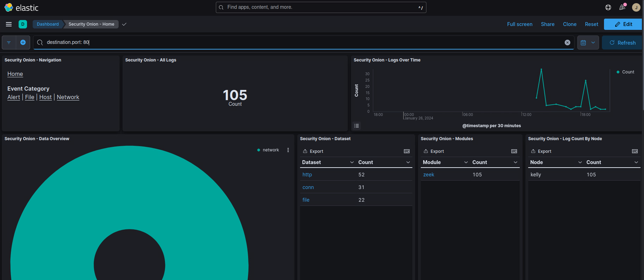Click the Elastic logo home icon
Image resolution: width=644 pixels, height=280 pixels.
(9, 7)
